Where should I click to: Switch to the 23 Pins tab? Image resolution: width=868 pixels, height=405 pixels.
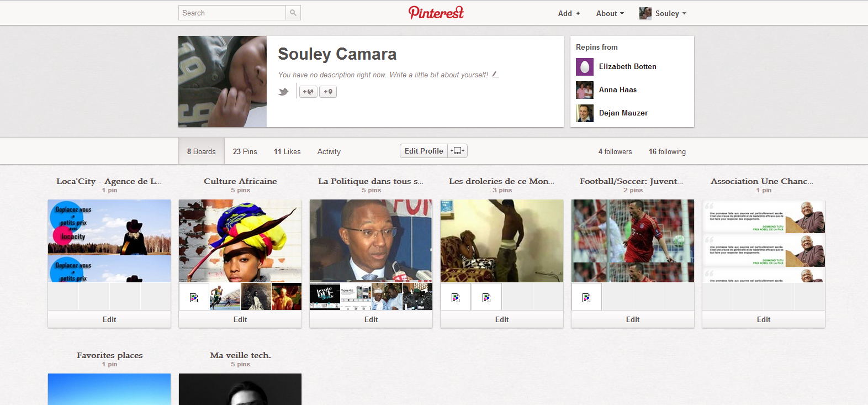pyautogui.click(x=245, y=151)
